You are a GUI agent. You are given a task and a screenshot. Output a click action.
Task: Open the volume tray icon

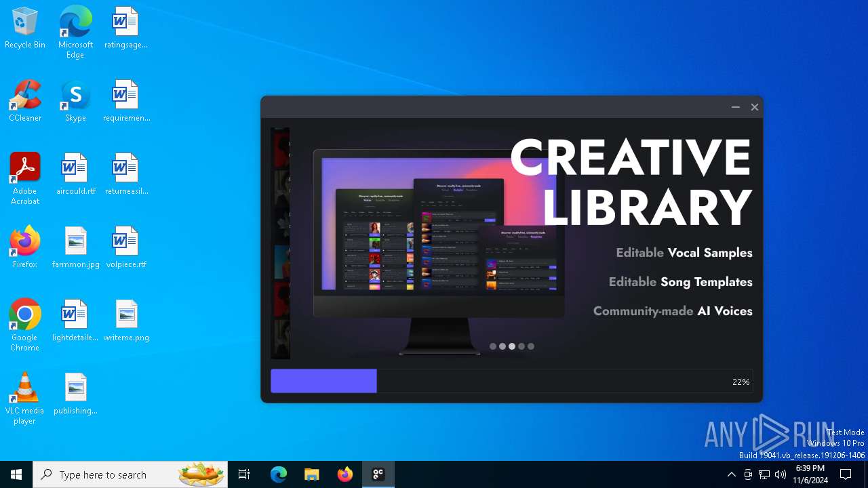(x=781, y=474)
